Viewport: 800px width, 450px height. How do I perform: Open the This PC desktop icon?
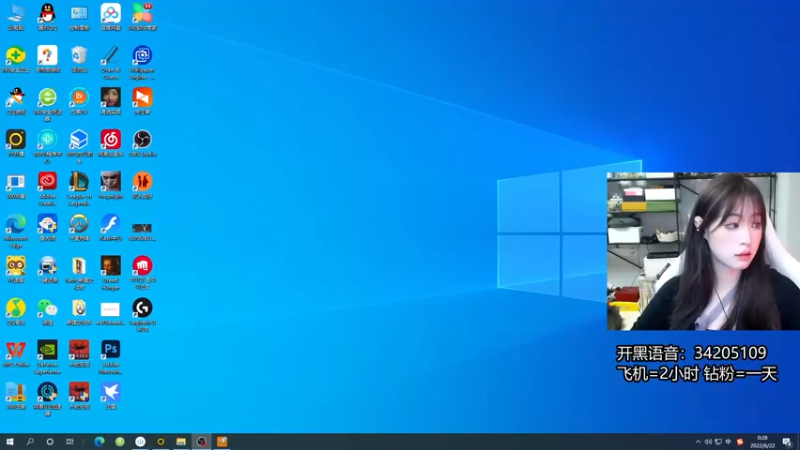tap(16, 16)
